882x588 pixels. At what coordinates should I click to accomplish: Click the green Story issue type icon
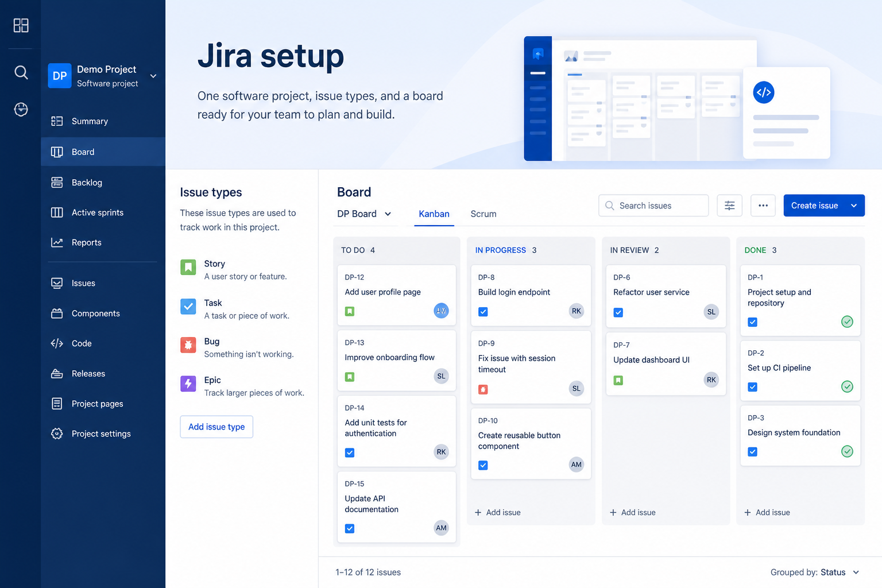click(x=188, y=267)
